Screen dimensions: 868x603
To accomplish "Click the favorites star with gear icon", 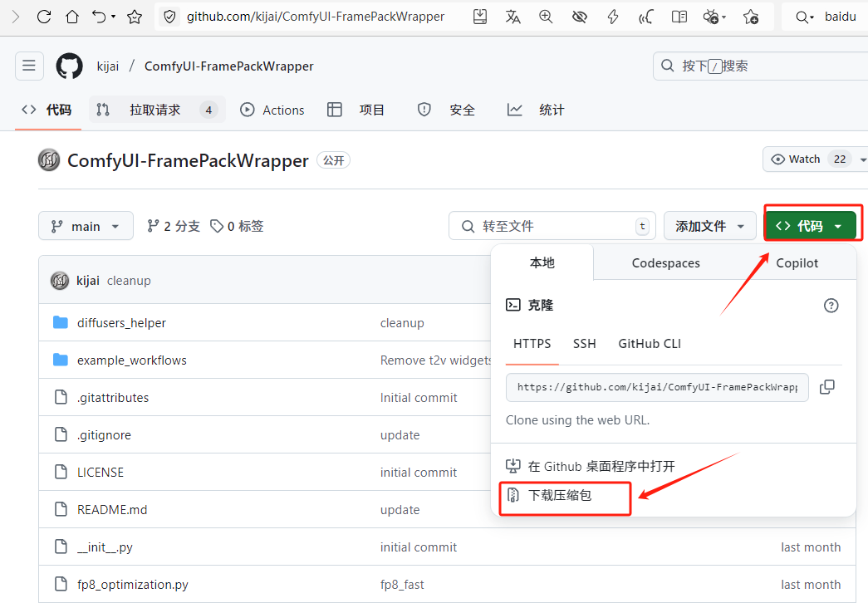I will pyautogui.click(x=751, y=17).
